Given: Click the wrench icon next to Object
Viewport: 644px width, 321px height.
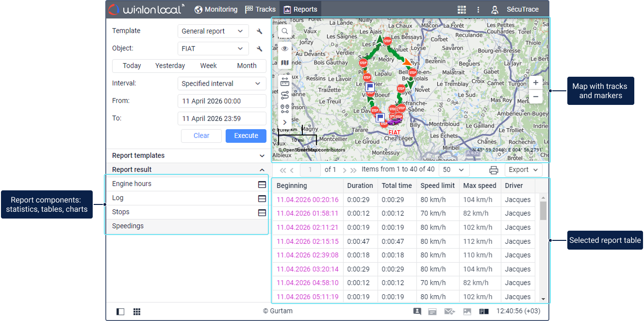Looking at the screenshot, I should (x=260, y=49).
